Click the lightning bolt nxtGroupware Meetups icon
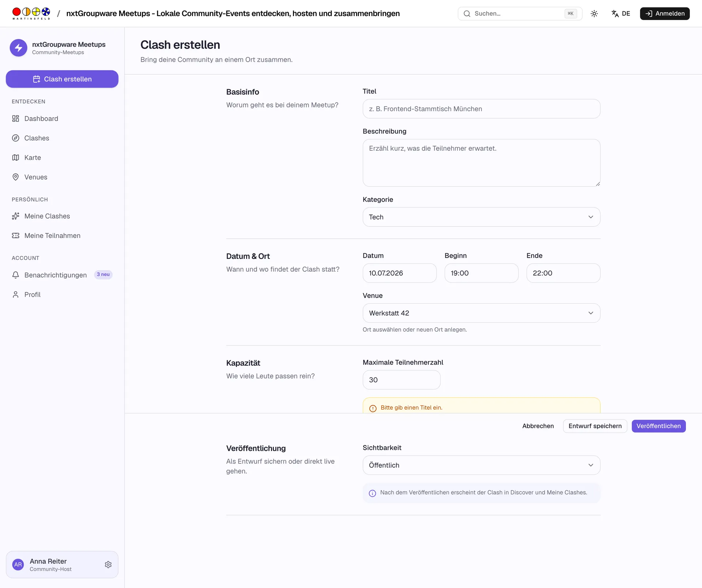Screen dimensions: 702x588 click(x=19, y=48)
